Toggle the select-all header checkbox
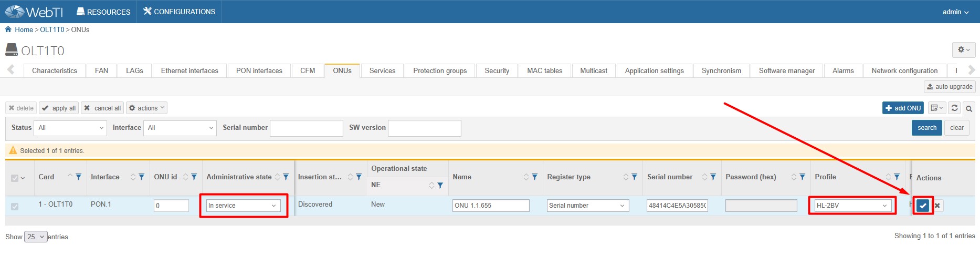This screenshot has width=980, height=275. click(15, 178)
